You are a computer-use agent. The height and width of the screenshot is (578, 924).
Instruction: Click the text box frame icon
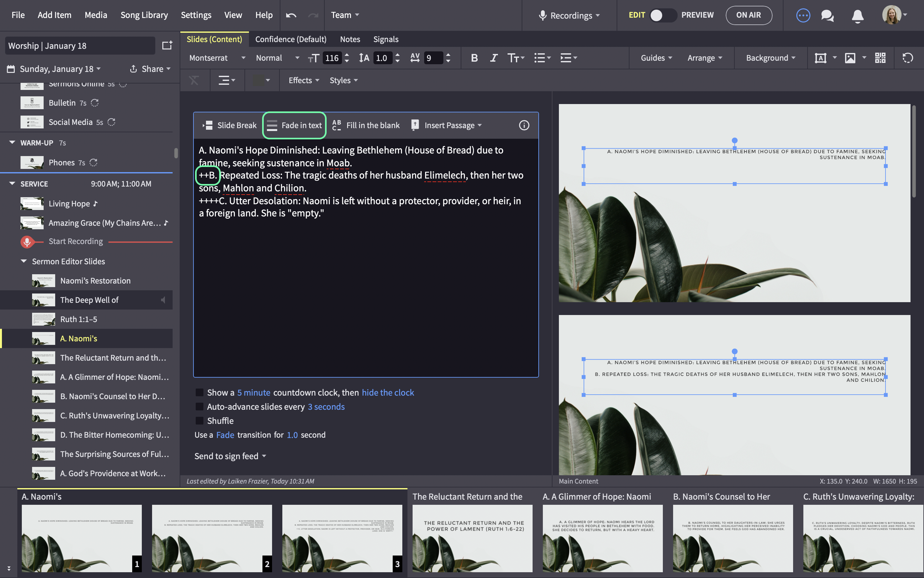820,58
